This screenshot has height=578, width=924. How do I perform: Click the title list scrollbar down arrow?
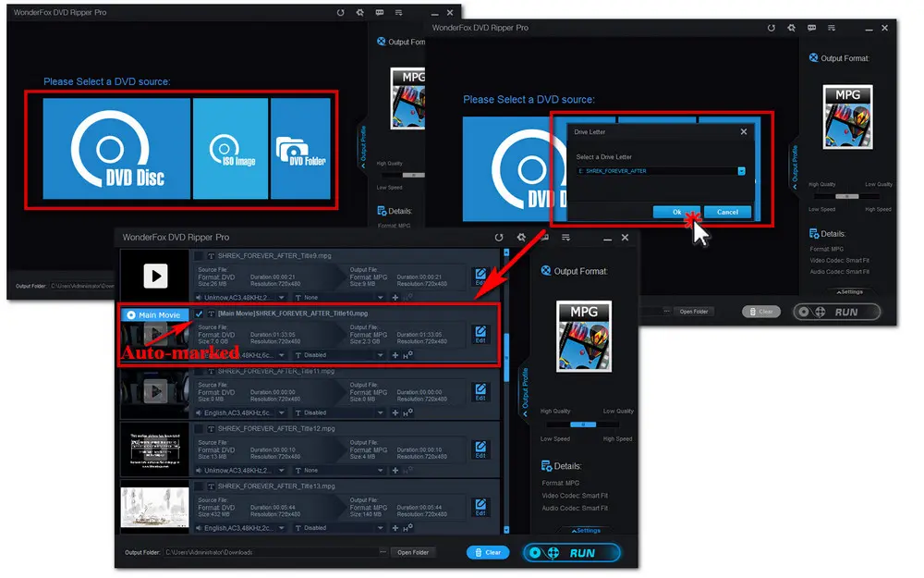506,530
